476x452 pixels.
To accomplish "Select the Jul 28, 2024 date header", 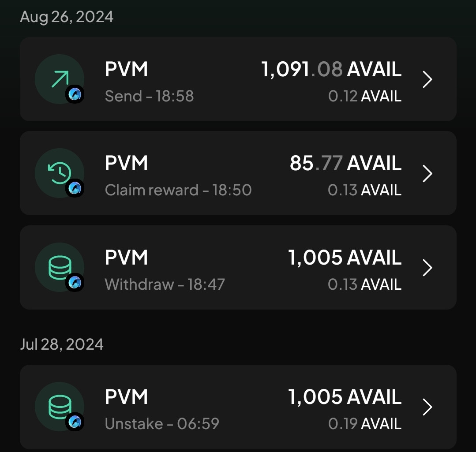I will [x=62, y=344].
